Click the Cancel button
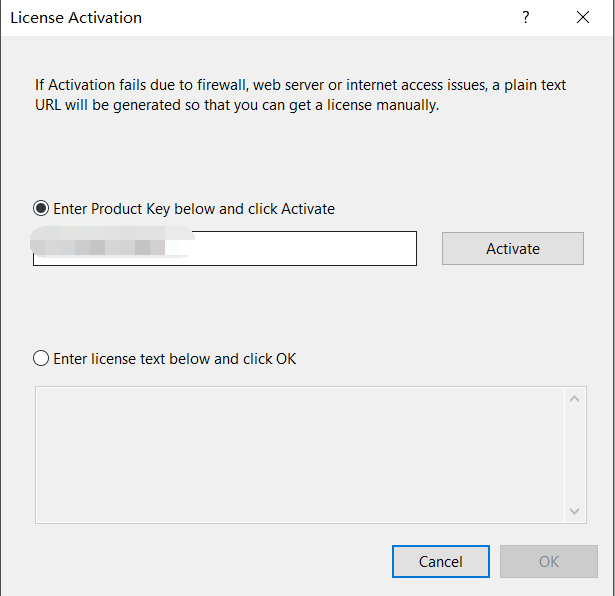The image size is (615, 596). 440,561
